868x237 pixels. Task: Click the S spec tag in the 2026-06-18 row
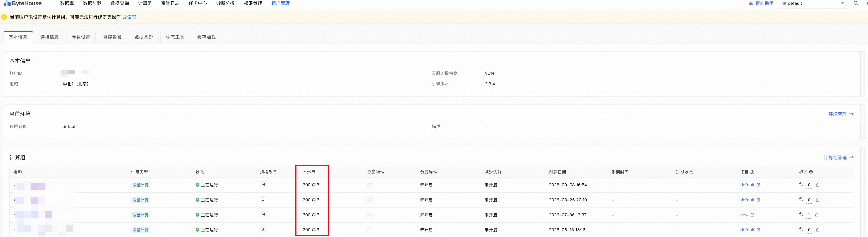pyautogui.click(x=262, y=229)
